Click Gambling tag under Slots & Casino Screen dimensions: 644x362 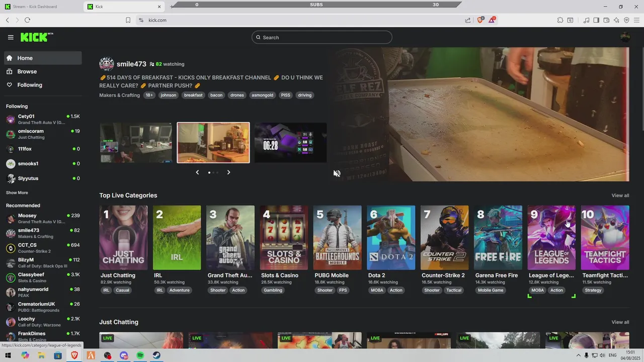(273, 290)
